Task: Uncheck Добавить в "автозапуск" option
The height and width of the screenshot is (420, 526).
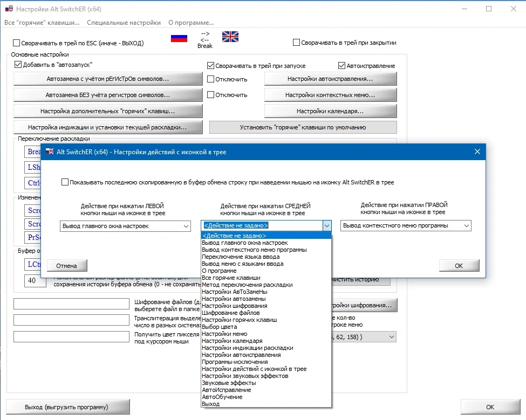Action: tap(18, 65)
